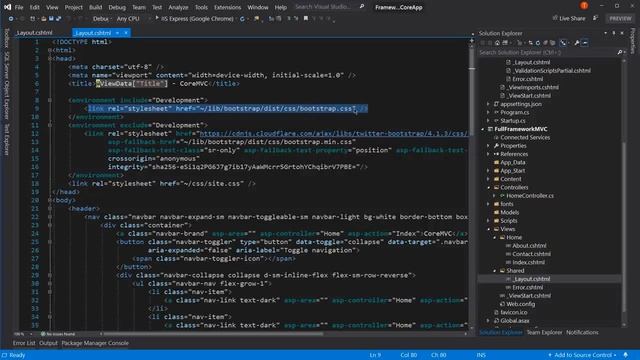Viewport: 640px width, 360px height.
Task: Open the signed-in user account avatar
Action: [584, 6]
